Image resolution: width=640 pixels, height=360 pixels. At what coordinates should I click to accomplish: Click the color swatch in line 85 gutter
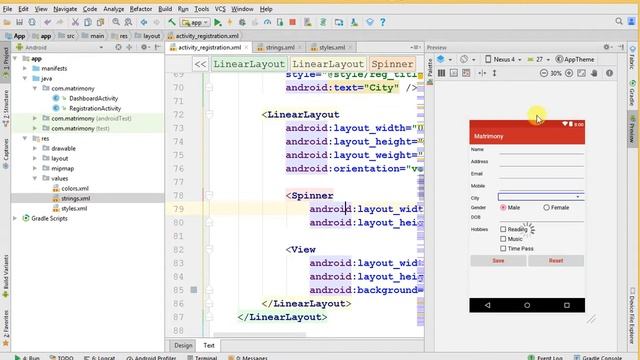point(194,290)
